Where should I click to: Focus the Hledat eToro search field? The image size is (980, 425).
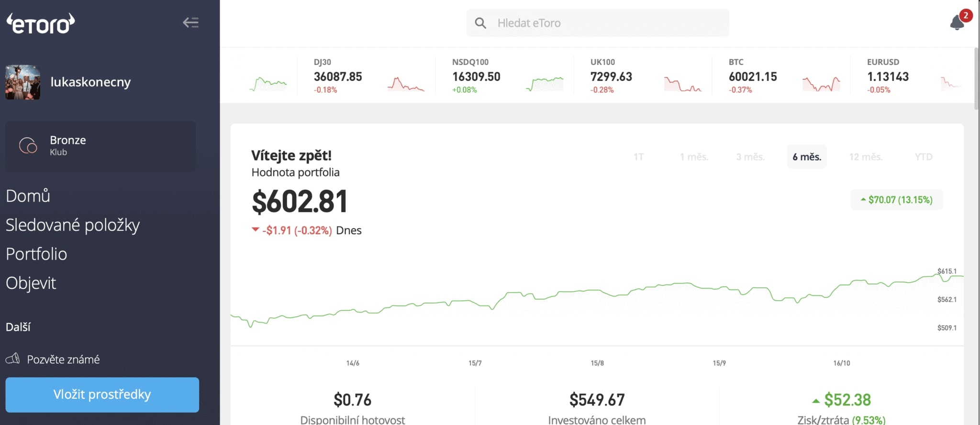click(598, 23)
